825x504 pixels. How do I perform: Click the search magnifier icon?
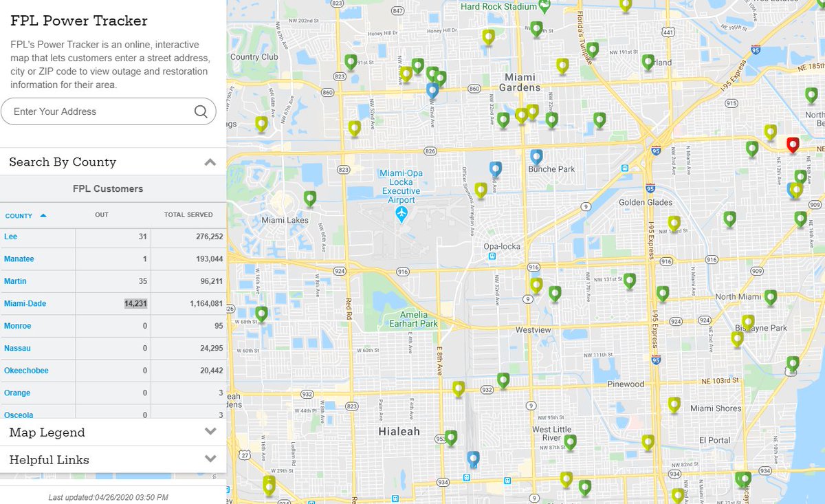tap(201, 111)
